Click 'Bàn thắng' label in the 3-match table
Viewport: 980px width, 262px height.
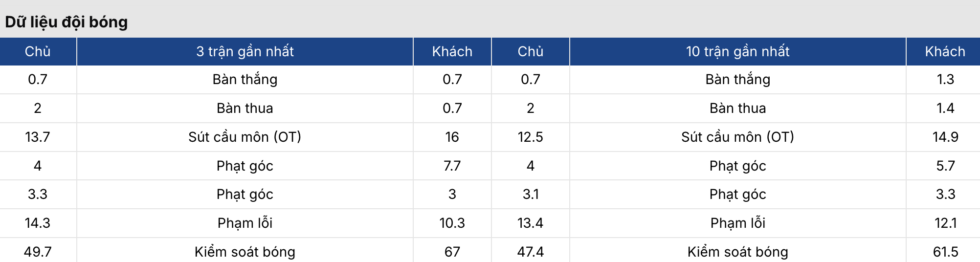click(245, 79)
